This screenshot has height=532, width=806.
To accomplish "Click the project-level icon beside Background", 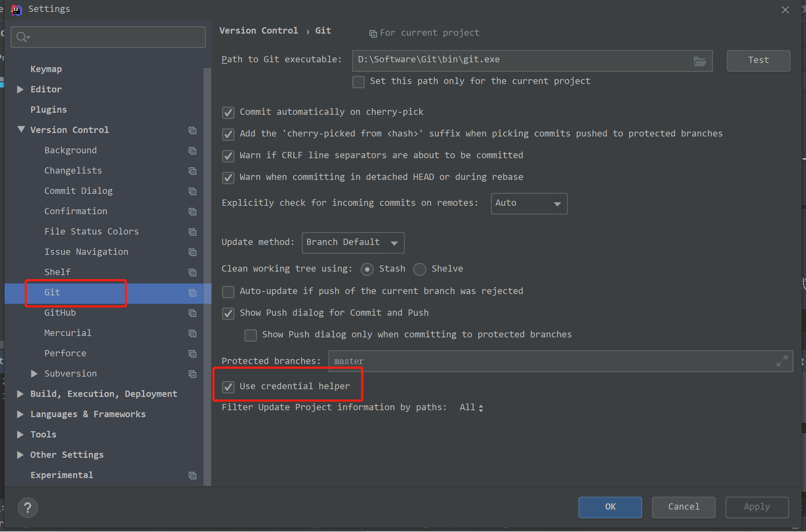I will tap(192, 150).
